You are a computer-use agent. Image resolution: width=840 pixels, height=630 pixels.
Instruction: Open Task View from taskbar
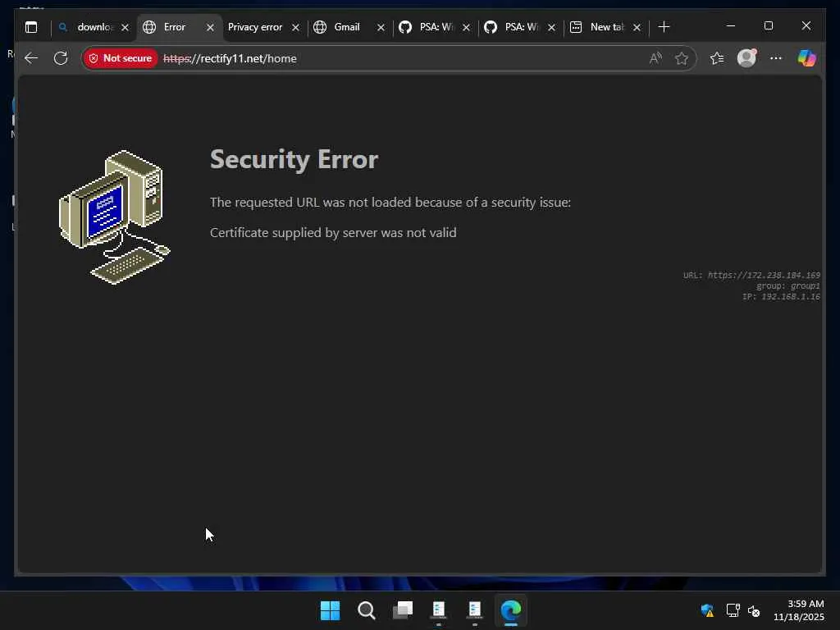coord(403,610)
